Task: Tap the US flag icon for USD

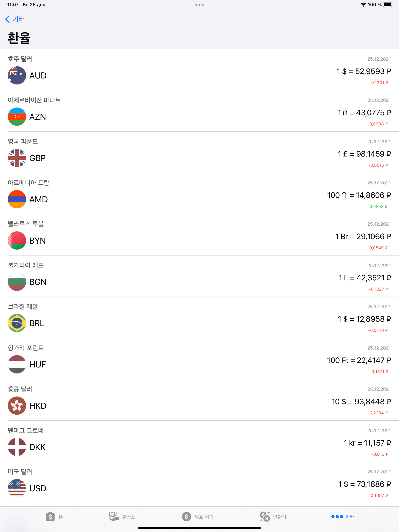Action: (17, 488)
